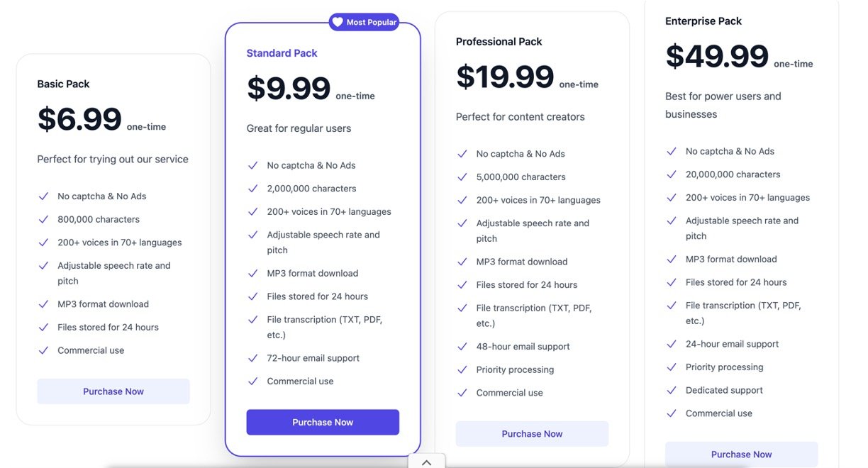868x468 pixels.
Task: Click checkmark next to 2,000,000 characters
Action: 252,189
